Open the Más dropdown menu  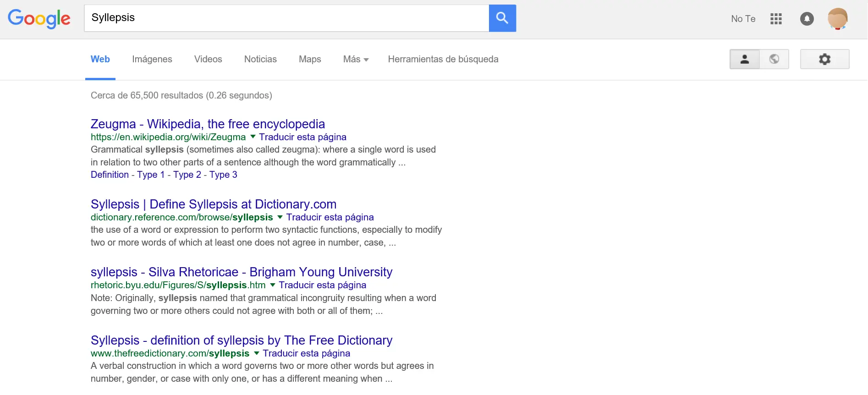[356, 59]
